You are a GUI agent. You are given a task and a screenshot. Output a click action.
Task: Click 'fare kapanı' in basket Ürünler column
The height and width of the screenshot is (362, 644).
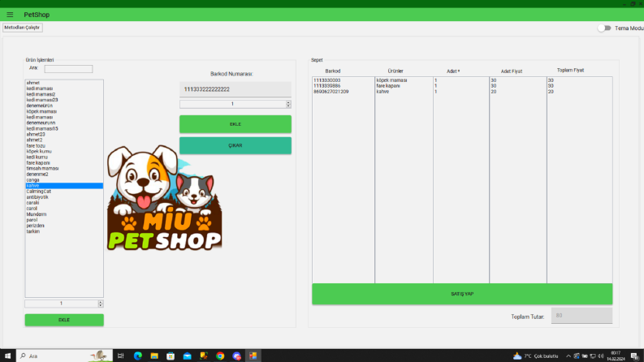[x=388, y=86]
